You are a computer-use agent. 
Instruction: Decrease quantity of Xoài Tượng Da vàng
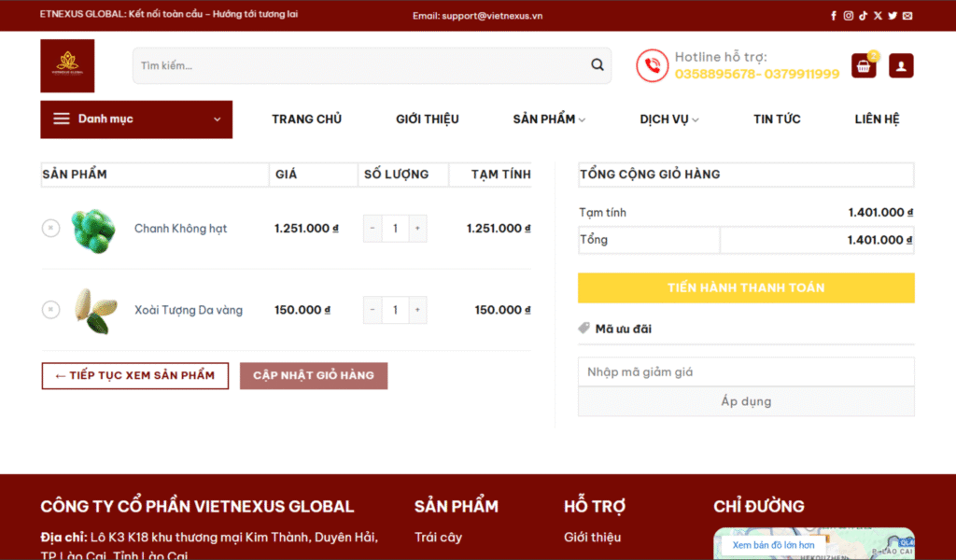pyautogui.click(x=373, y=310)
